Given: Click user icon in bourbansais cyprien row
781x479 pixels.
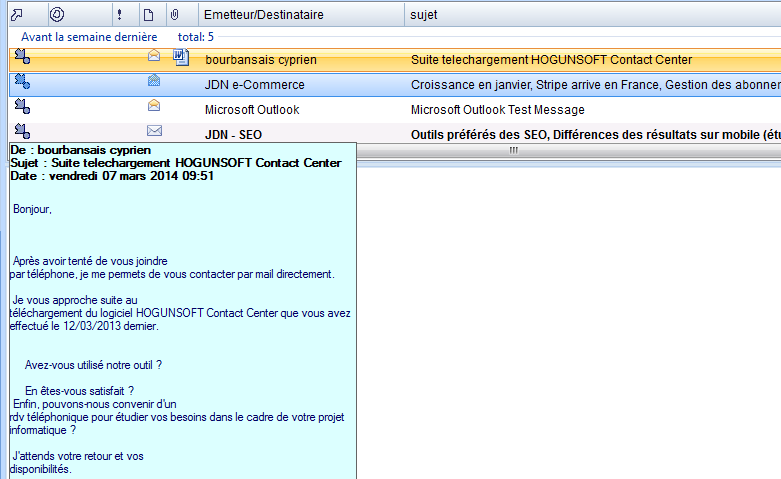Looking at the screenshot, I should pyautogui.click(x=22, y=56).
